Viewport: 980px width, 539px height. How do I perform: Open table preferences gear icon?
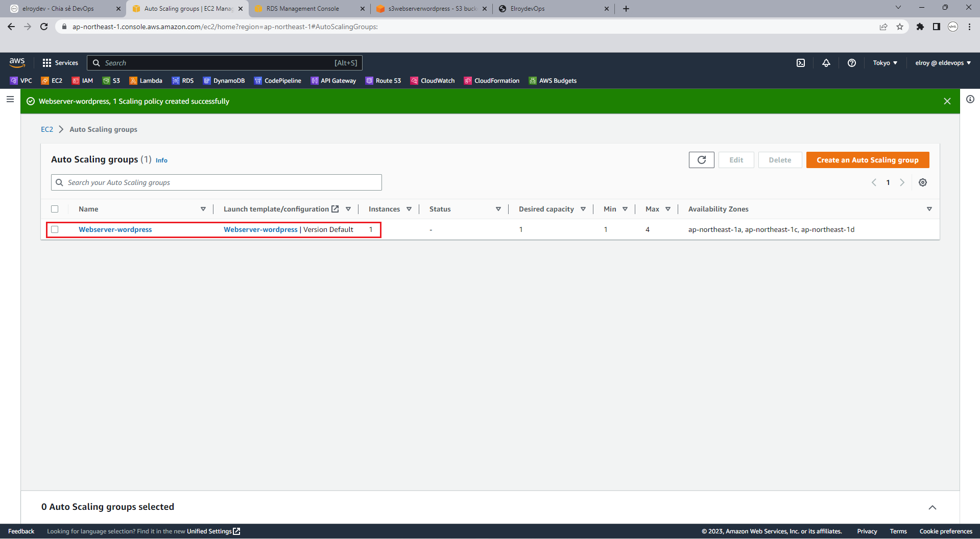click(923, 182)
